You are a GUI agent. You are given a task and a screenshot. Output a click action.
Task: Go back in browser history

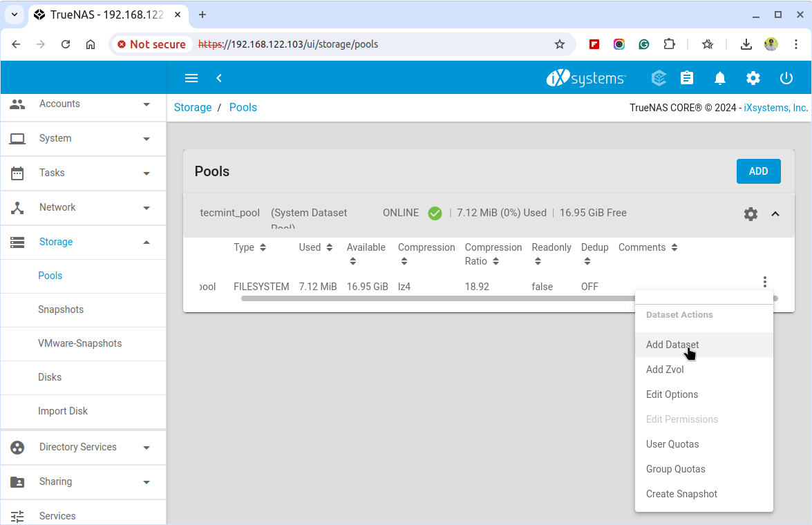point(16,44)
